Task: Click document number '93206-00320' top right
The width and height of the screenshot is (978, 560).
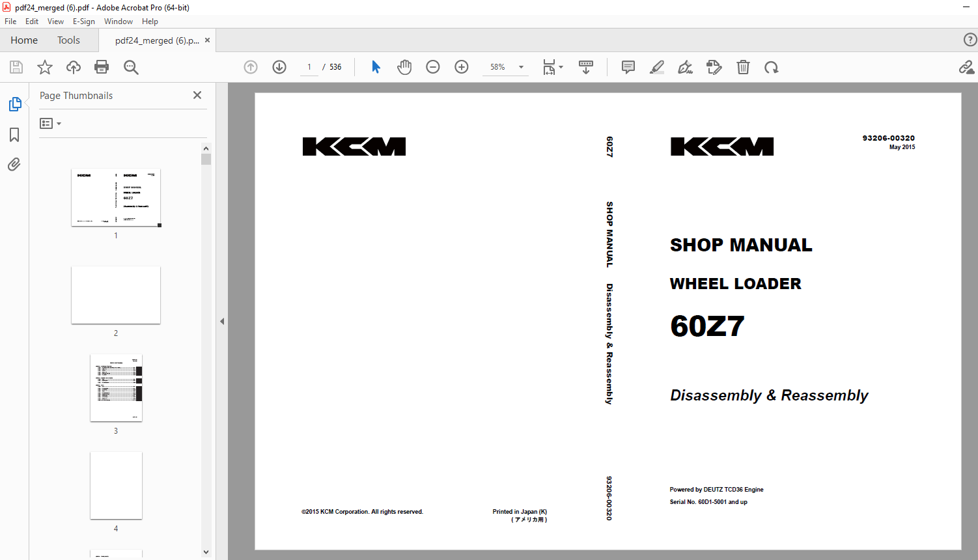Action: coord(888,138)
